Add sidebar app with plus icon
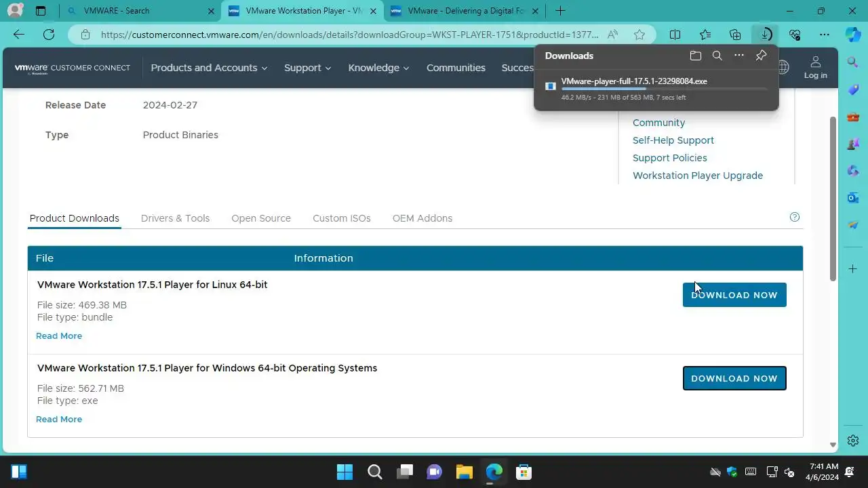Image resolution: width=868 pixels, height=488 pixels. tap(853, 269)
